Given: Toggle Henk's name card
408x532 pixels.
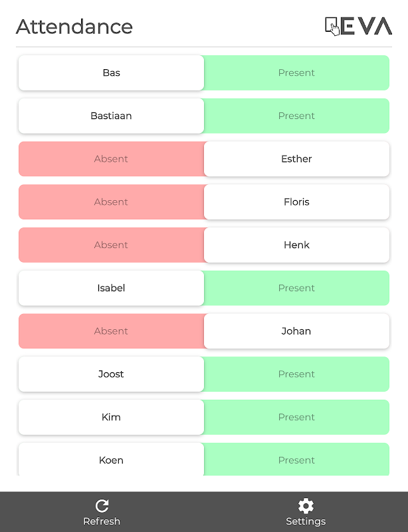Looking at the screenshot, I should [x=296, y=245].
